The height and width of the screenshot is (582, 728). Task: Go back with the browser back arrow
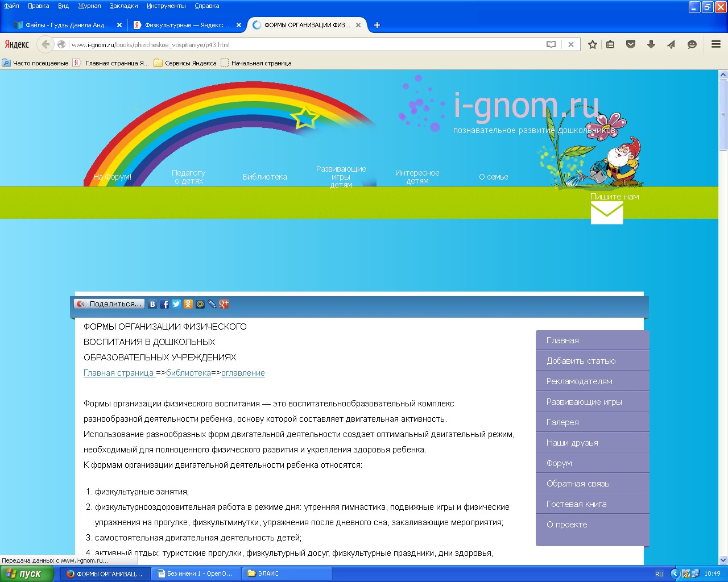(x=45, y=44)
